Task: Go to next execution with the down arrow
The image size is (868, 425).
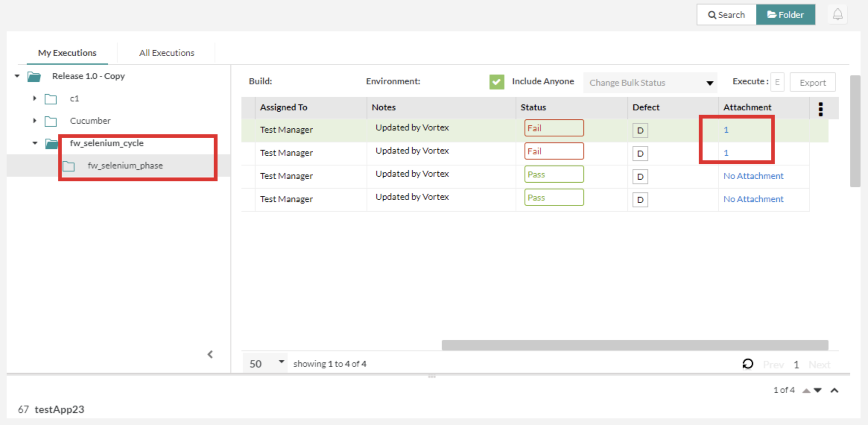Action: 818,391
